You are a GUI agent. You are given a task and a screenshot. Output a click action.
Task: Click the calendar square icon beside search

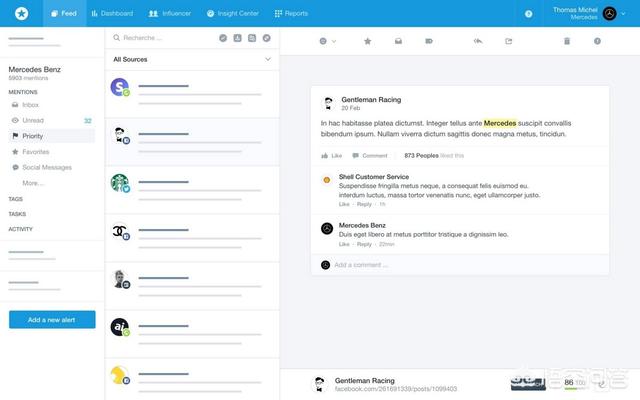click(x=252, y=38)
